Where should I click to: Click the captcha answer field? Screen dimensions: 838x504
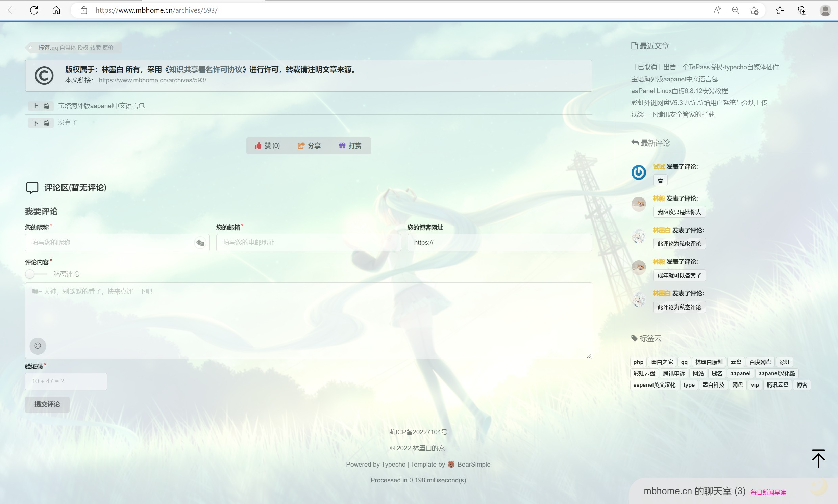[x=66, y=381]
